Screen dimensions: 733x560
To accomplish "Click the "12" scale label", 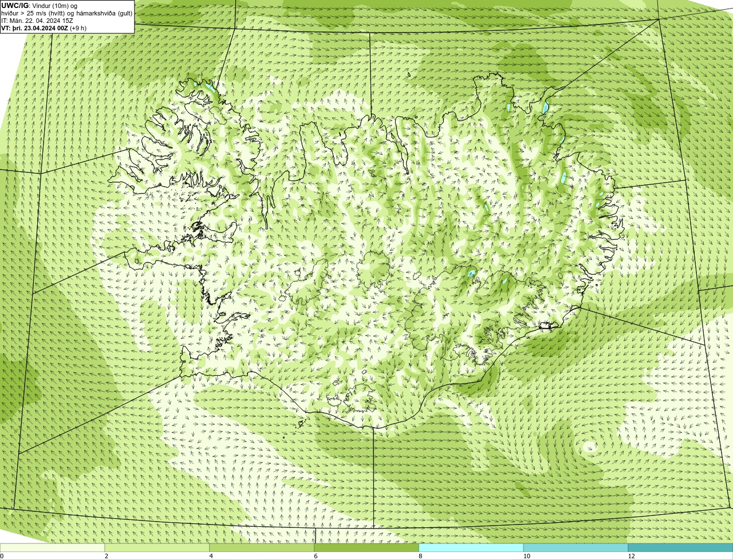I will pos(631,556).
